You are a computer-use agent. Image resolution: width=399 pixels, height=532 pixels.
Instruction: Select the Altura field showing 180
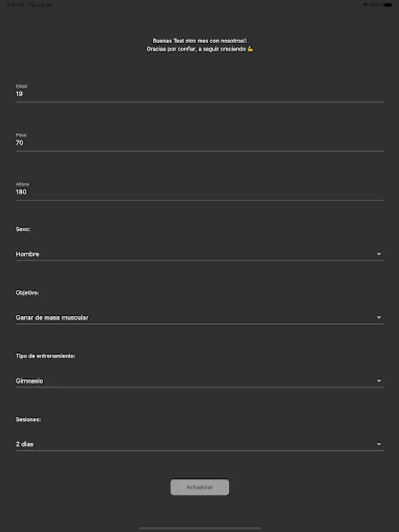coord(199,192)
